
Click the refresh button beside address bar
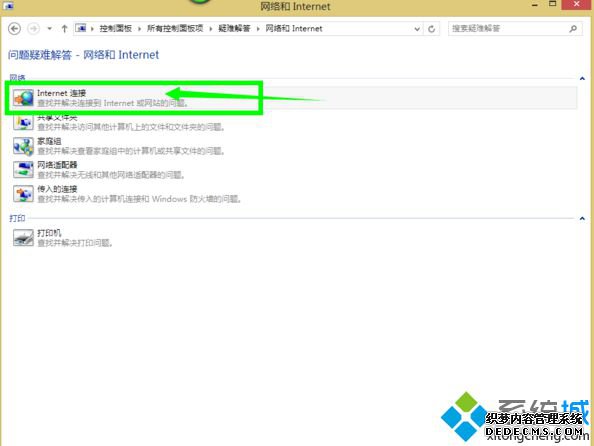(x=431, y=29)
